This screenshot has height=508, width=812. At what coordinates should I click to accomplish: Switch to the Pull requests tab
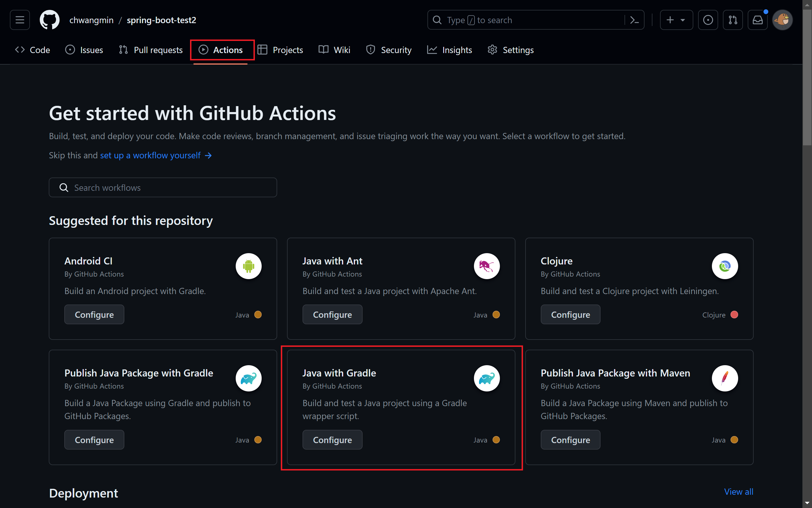pyautogui.click(x=151, y=50)
